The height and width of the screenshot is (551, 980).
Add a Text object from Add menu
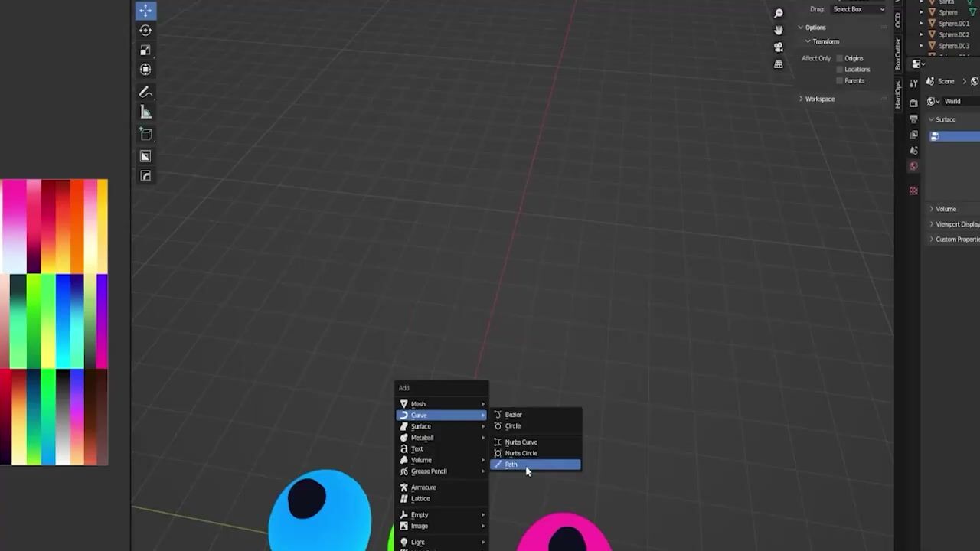point(442,449)
